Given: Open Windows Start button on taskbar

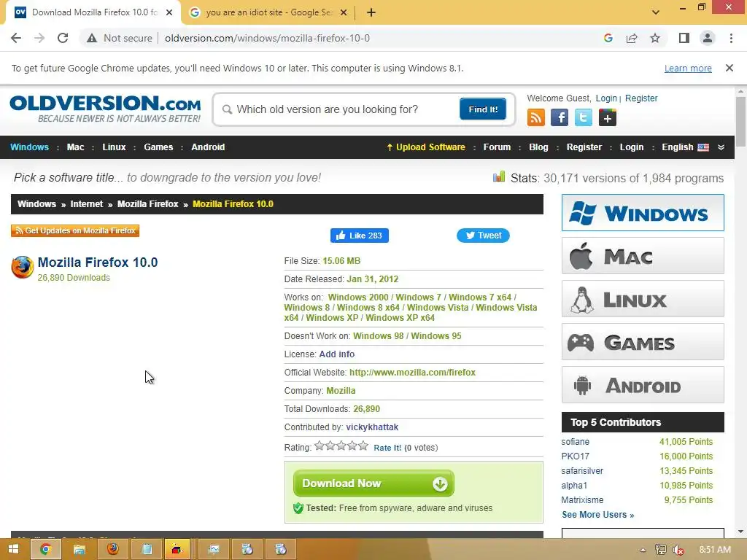Looking at the screenshot, I should click(13, 549).
